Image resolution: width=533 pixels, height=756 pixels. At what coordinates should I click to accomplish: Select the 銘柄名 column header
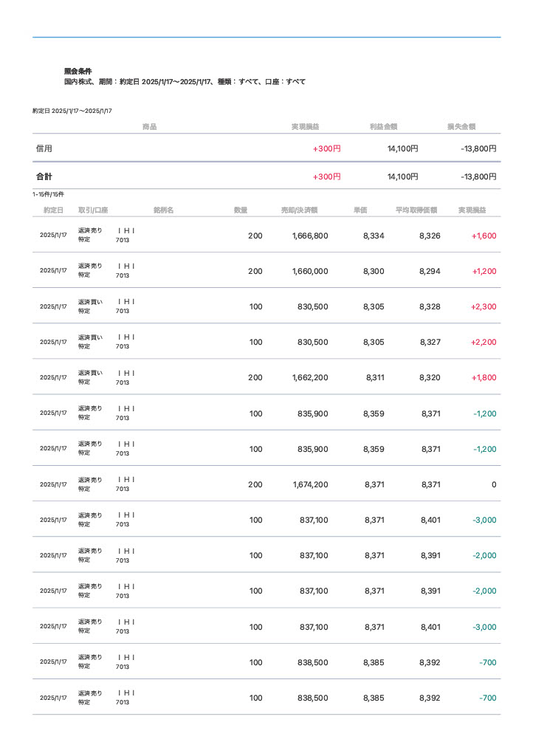163,210
